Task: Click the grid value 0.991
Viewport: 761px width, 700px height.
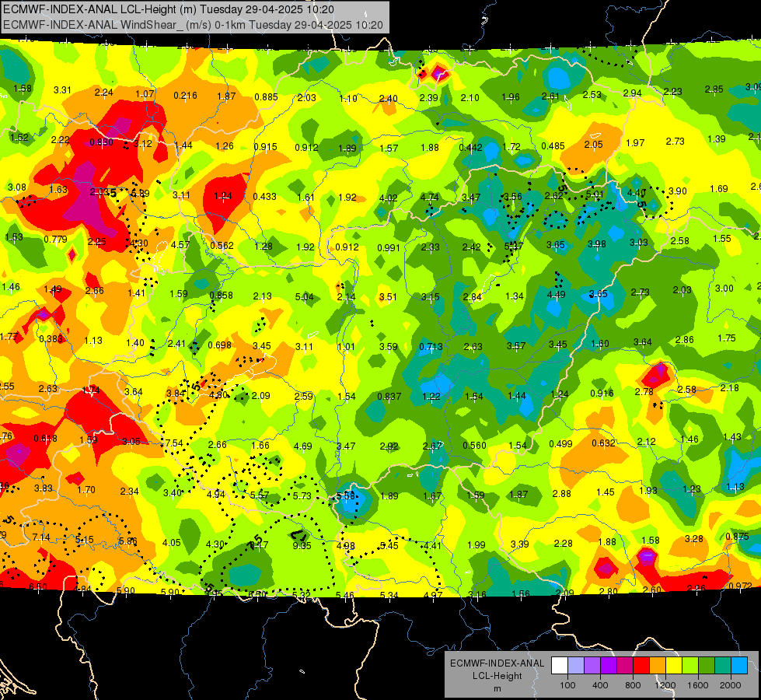Action: click(389, 248)
